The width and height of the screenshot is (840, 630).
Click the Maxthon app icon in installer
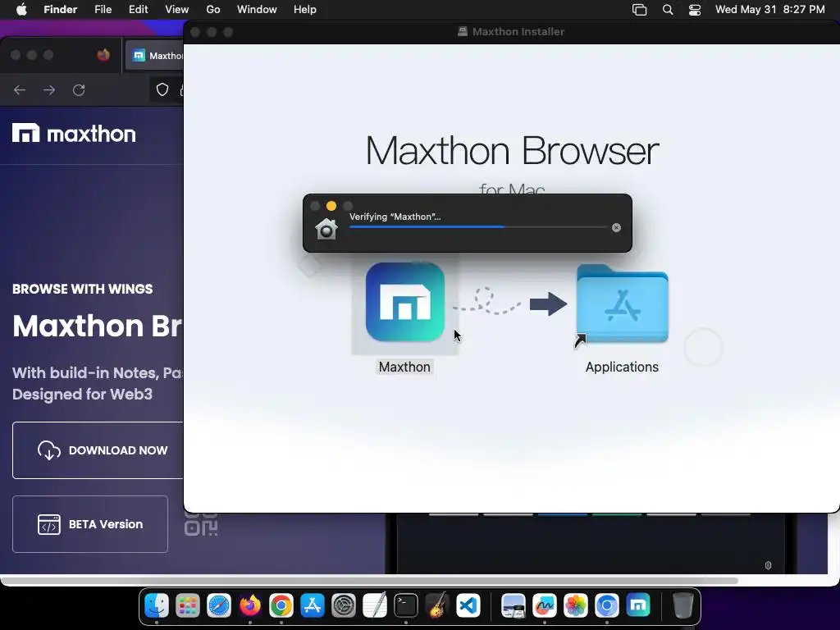tap(405, 302)
